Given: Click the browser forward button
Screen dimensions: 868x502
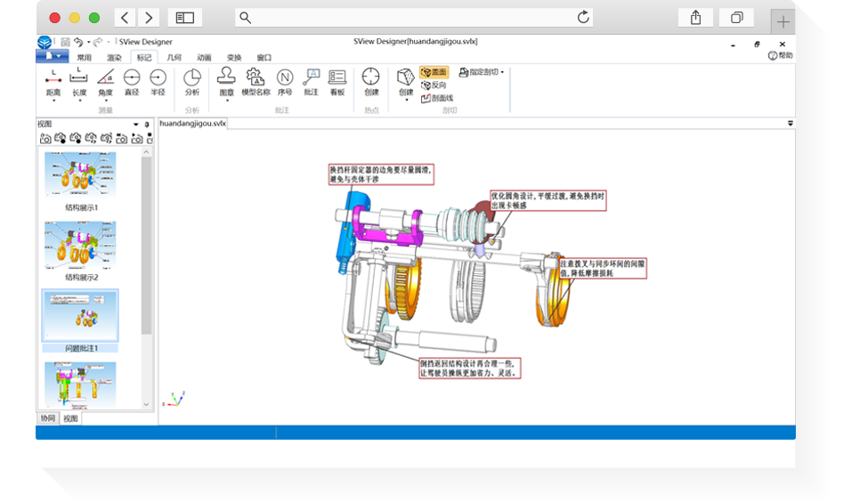Looking at the screenshot, I should pos(149,18).
